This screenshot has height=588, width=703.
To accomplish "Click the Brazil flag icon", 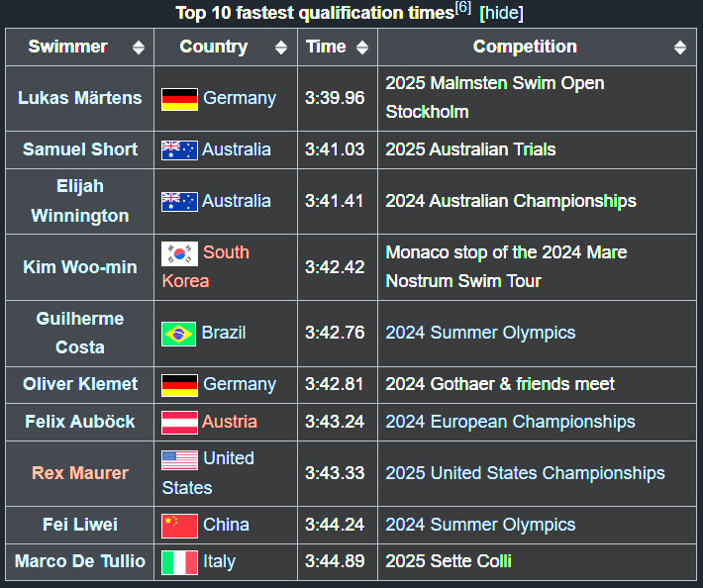I will (x=178, y=334).
